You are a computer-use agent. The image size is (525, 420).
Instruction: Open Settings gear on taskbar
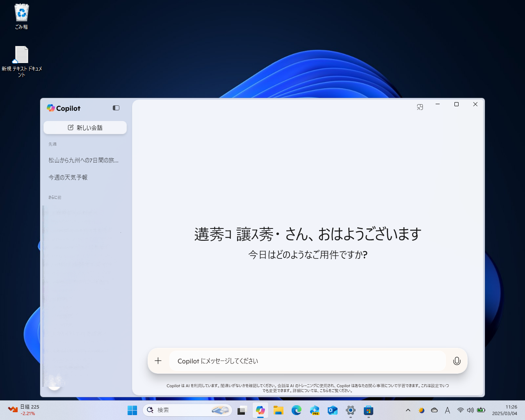[x=351, y=410]
